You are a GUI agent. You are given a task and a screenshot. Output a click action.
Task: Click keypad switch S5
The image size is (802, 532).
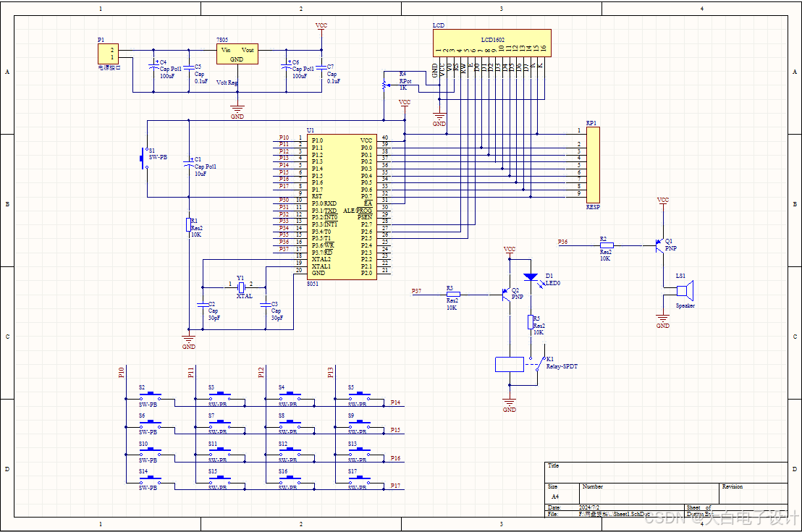pos(360,396)
